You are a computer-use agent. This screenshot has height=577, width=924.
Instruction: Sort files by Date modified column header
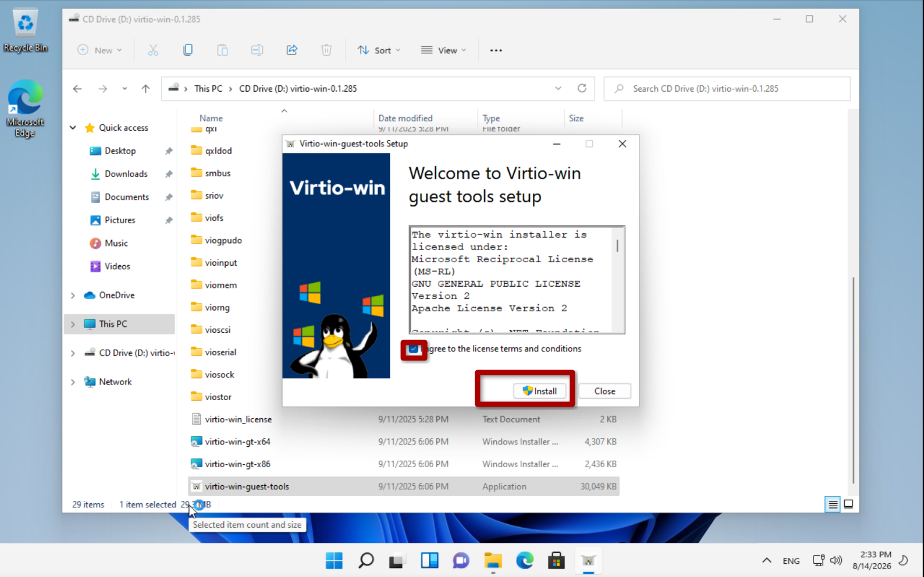pyautogui.click(x=405, y=118)
